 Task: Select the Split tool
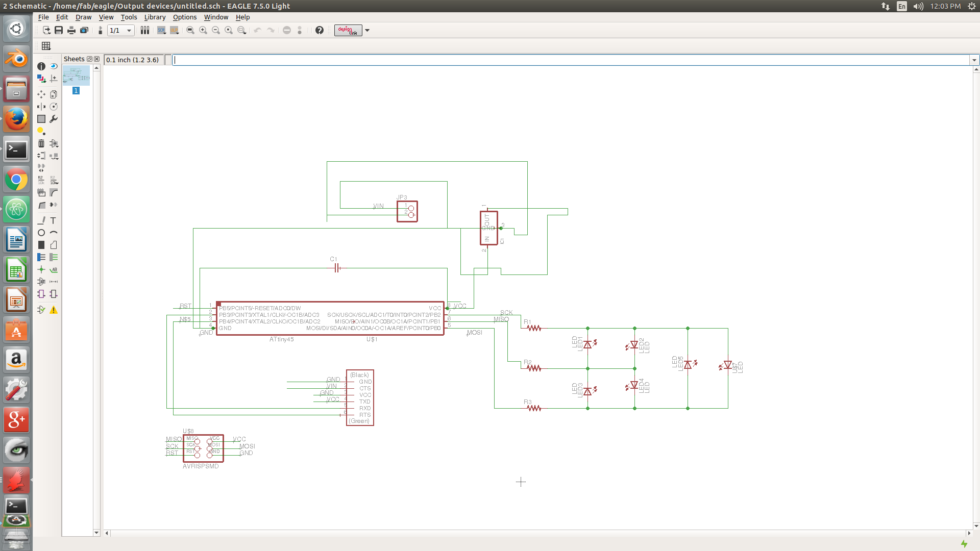tap(41, 205)
